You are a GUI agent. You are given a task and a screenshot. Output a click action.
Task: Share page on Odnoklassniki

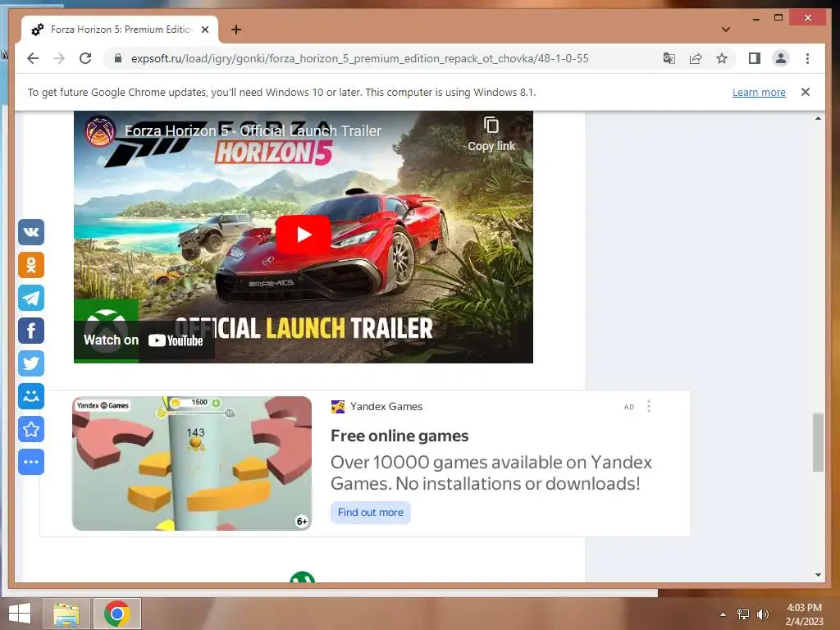pos(31,265)
